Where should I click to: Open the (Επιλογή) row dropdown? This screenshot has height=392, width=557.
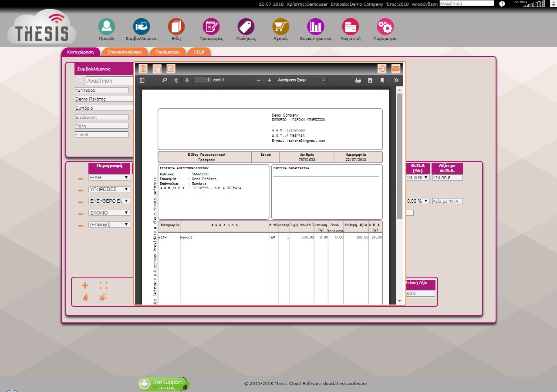[x=109, y=224]
